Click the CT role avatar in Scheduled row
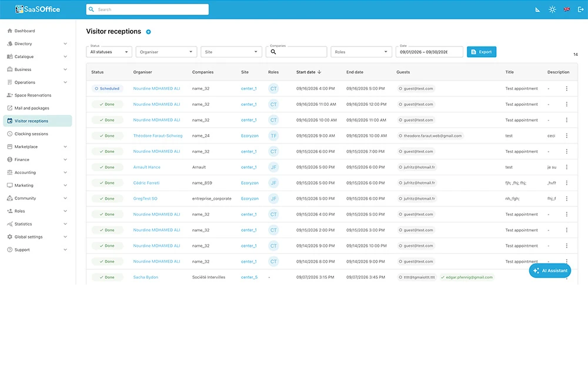 point(273,89)
